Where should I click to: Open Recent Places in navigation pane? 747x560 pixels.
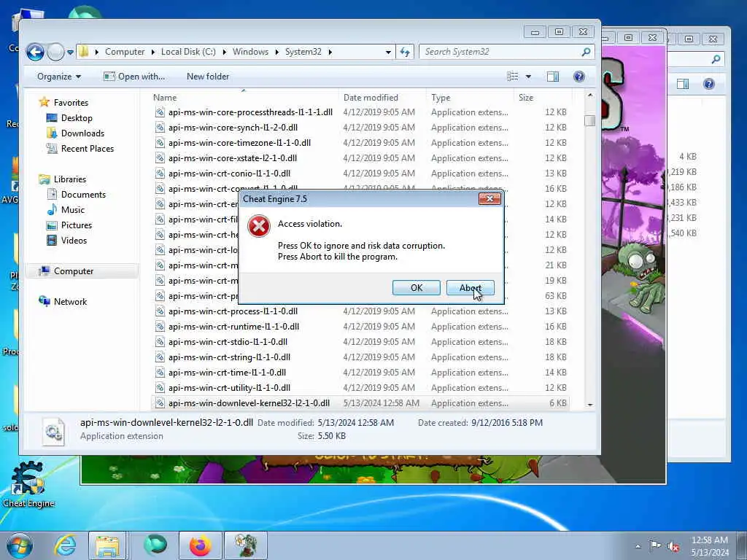point(88,148)
